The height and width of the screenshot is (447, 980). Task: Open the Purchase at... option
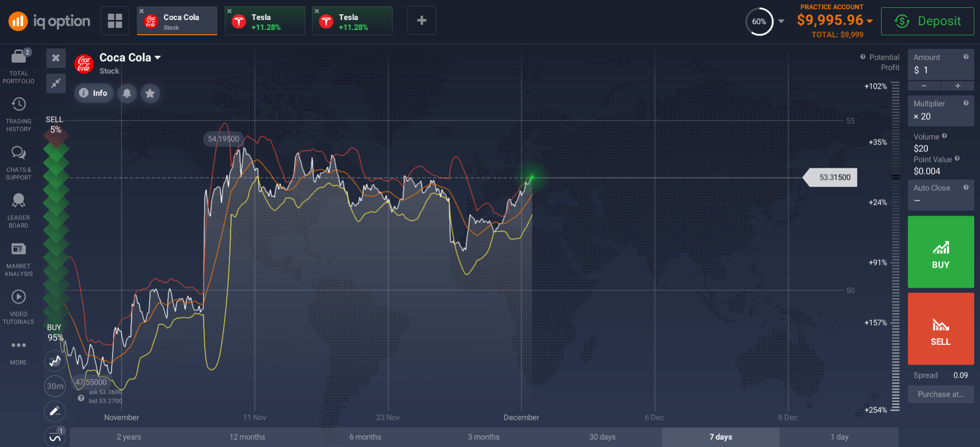tap(941, 394)
